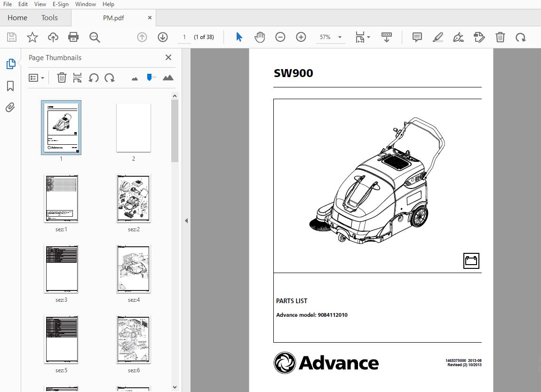Open the thumbnails options dropdown menu

[36, 78]
